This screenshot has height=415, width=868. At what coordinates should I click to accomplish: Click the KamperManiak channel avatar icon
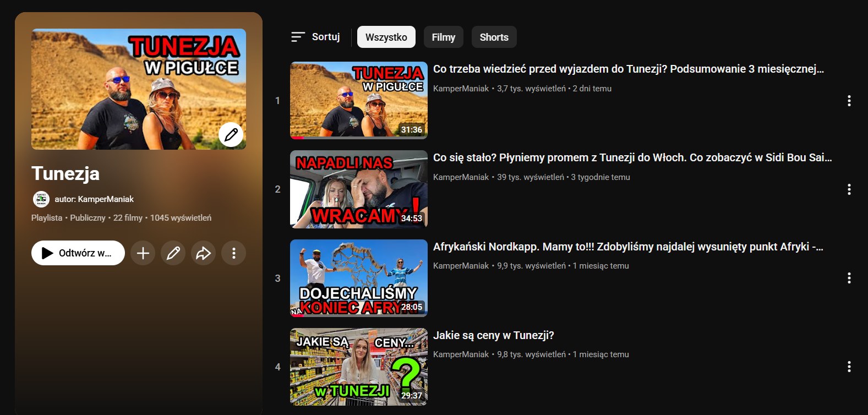[41, 199]
